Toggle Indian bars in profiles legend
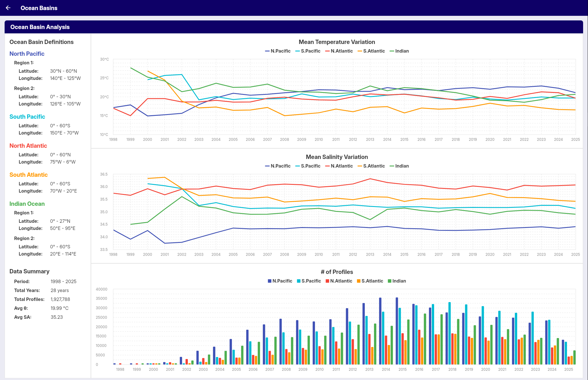This screenshot has width=588, height=380. tap(397, 281)
